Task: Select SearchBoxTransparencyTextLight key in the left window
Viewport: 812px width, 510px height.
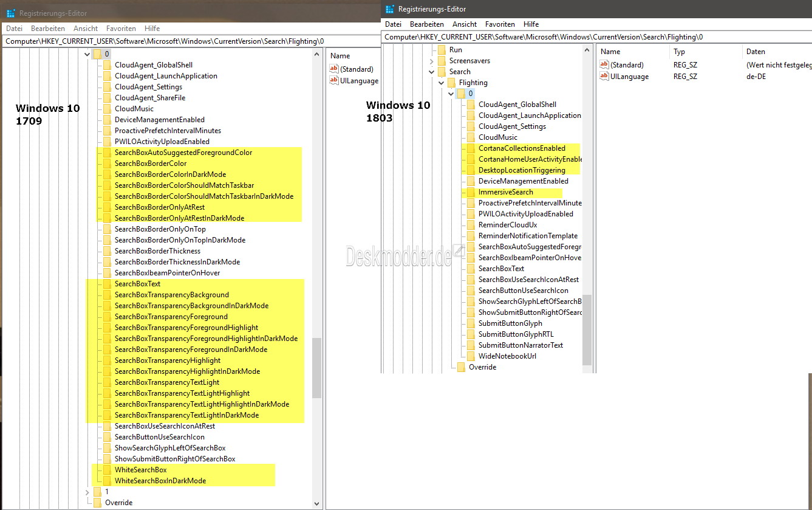Action: (167, 382)
